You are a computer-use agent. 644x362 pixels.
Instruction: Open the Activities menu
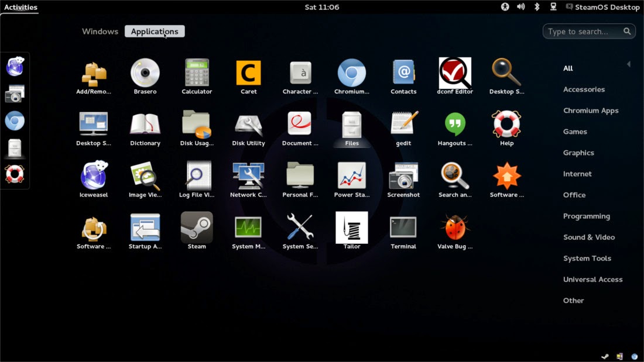19,7
